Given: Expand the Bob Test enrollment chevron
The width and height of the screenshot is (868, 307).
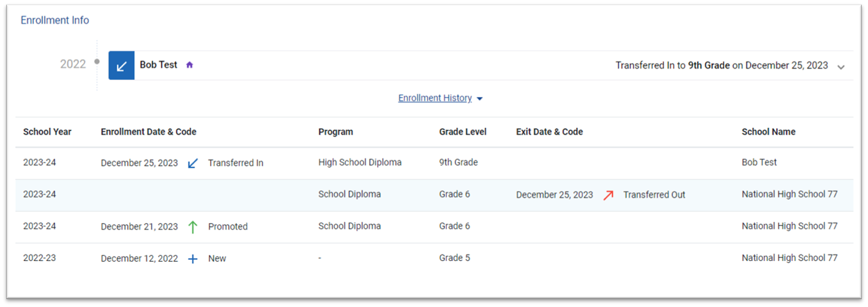Looking at the screenshot, I should (841, 67).
